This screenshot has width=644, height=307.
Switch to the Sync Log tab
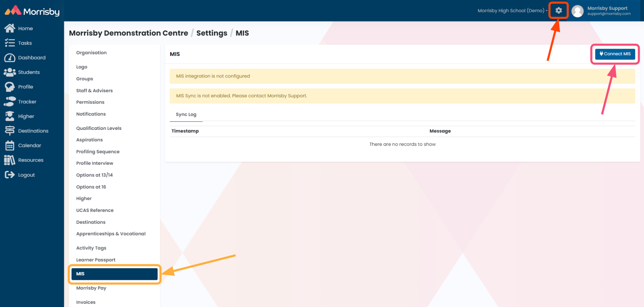tap(186, 114)
